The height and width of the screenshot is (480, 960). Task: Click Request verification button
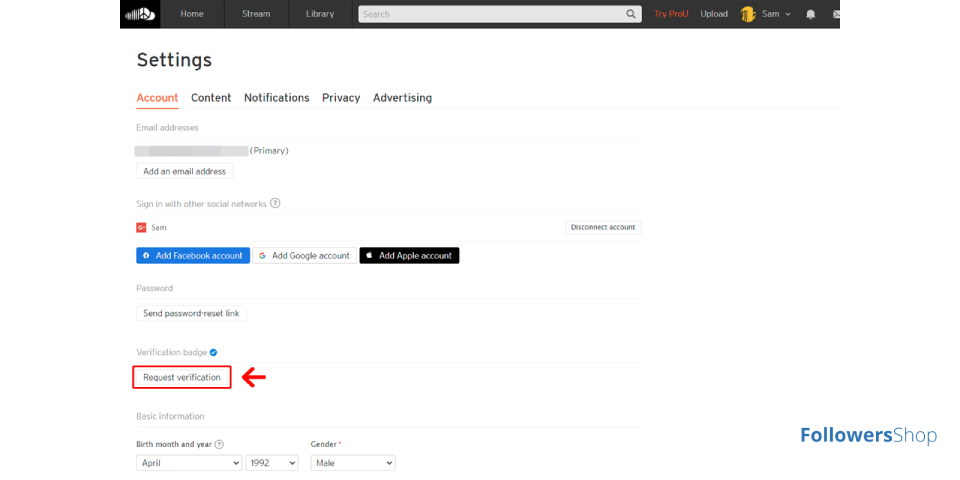tap(182, 377)
